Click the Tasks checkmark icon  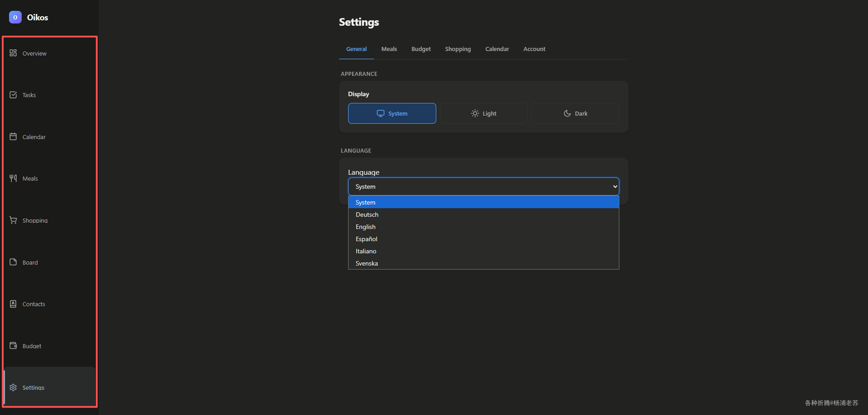[x=13, y=95]
